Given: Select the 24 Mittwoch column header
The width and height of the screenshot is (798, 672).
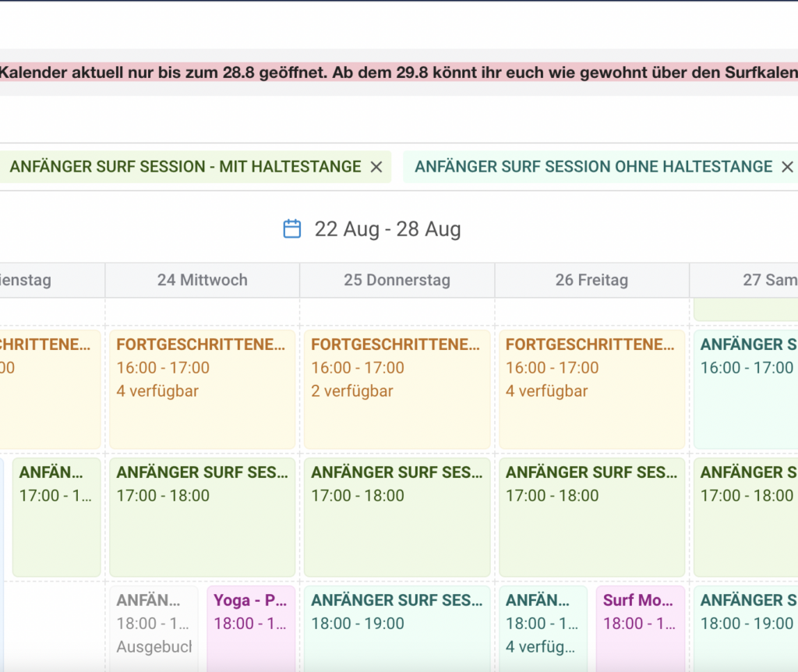Looking at the screenshot, I should 203,280.
